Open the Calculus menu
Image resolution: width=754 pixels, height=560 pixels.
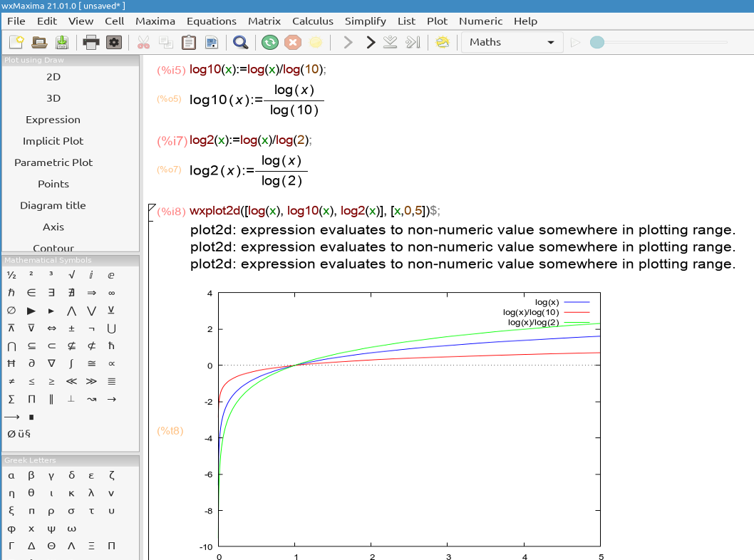(312, 21)
